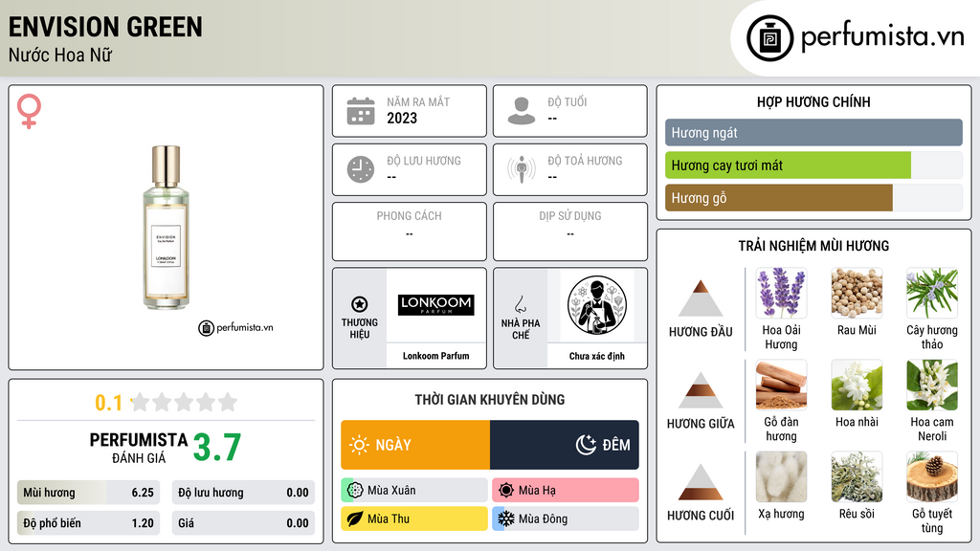Open the perfumista.vn site name
980x551 pixels.
882,36
